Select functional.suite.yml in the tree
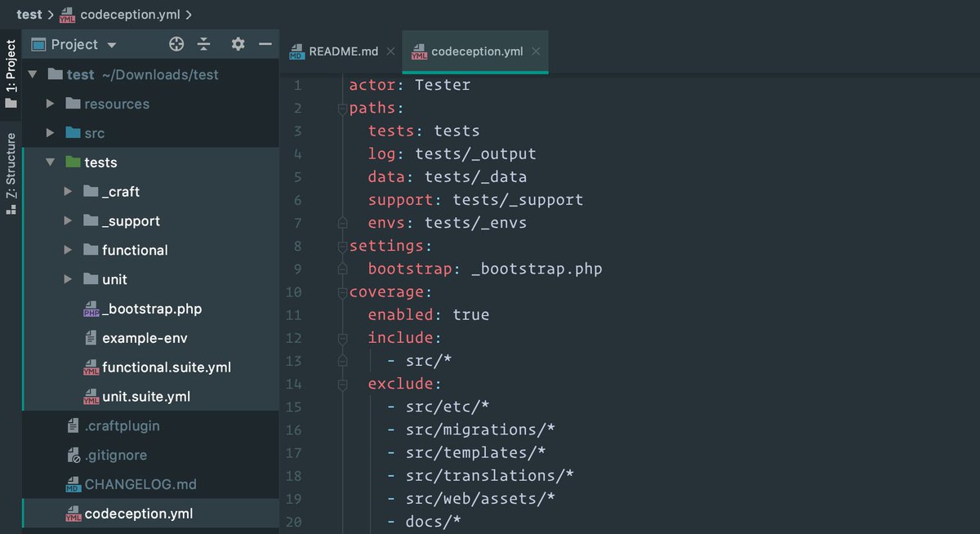Image resolution: width=980 pixels, height=534 pixels. pyautogui.click(x=167, y=367)
